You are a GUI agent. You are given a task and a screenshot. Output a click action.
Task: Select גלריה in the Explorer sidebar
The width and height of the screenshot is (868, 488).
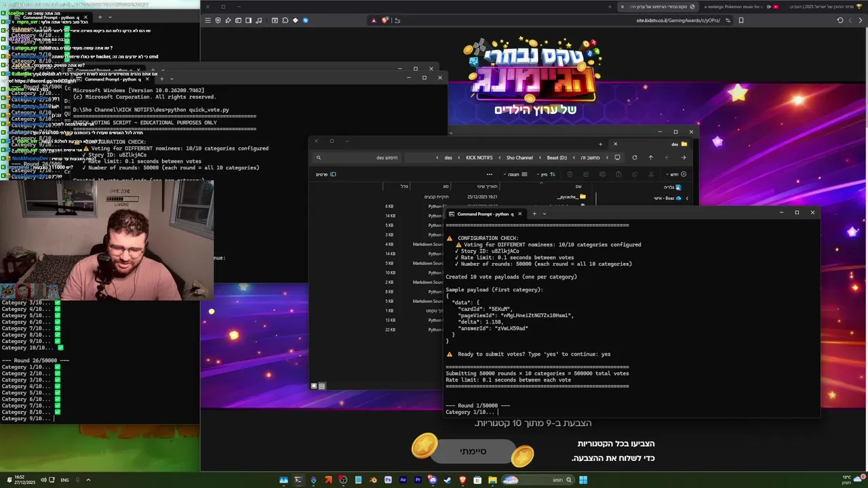673,187
